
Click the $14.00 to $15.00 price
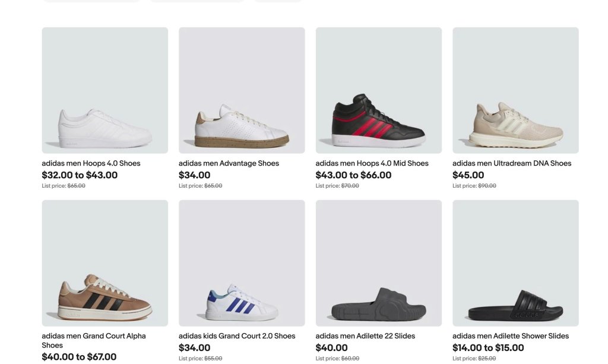pyautogui.click(x=488, y=348)
